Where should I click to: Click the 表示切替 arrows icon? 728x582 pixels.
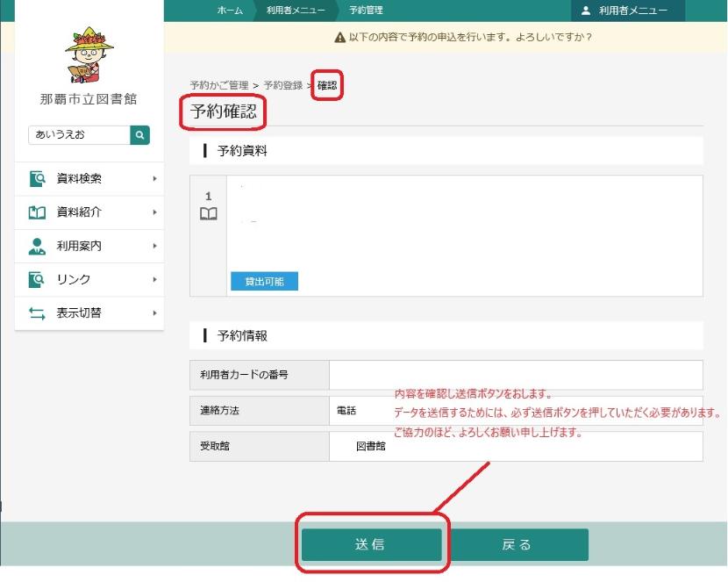[37, 313]
